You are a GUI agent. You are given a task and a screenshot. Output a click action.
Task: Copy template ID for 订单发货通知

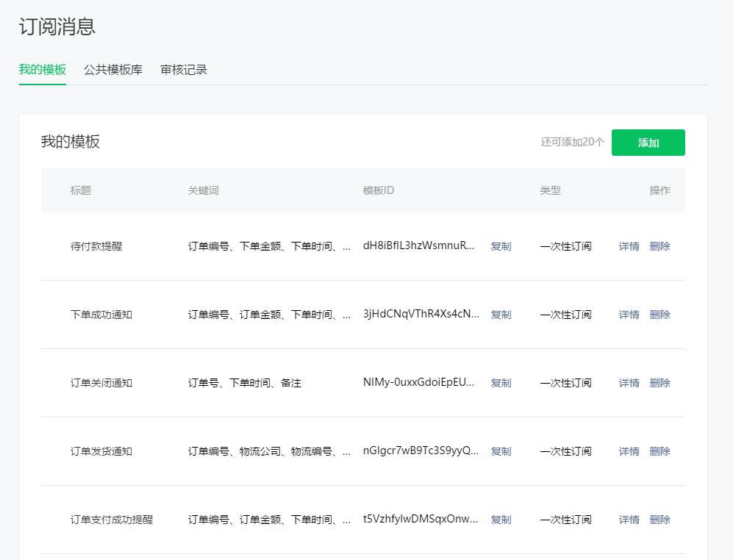coord(501,451)
